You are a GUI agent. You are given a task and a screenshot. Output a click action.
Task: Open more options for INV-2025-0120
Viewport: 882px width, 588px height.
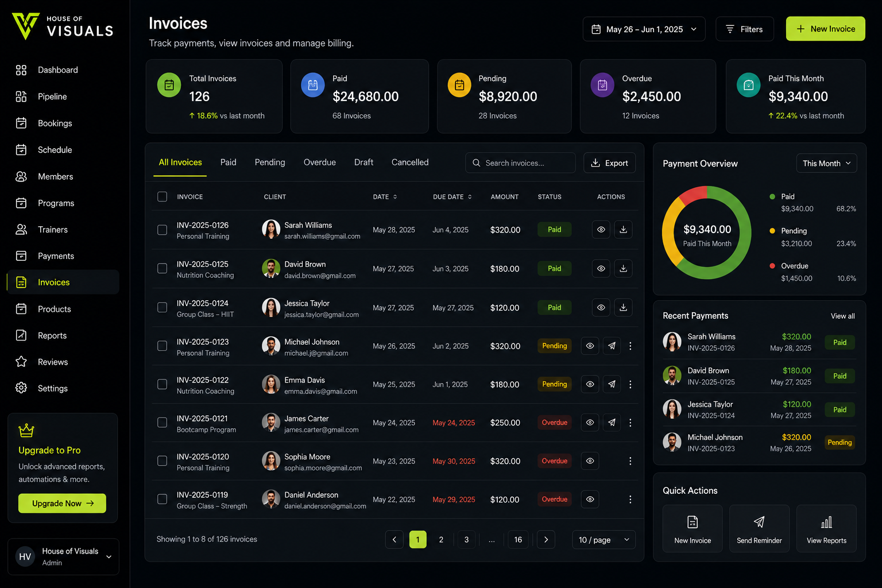630,461
